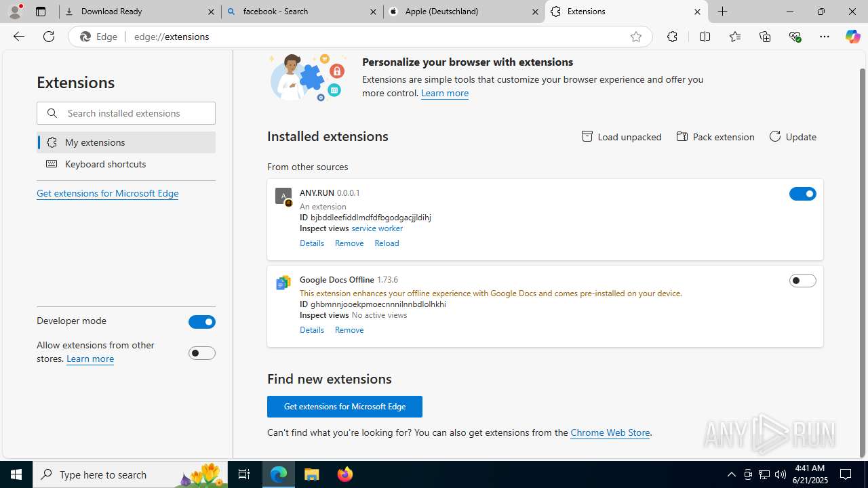Open File Explorer from taskbar
Screen dimensions: 868x488
312,474
